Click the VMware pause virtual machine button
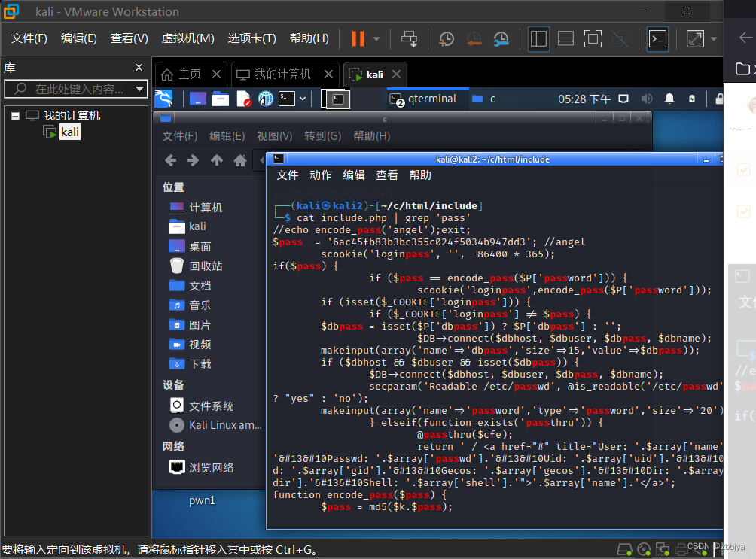 point(358,38)
